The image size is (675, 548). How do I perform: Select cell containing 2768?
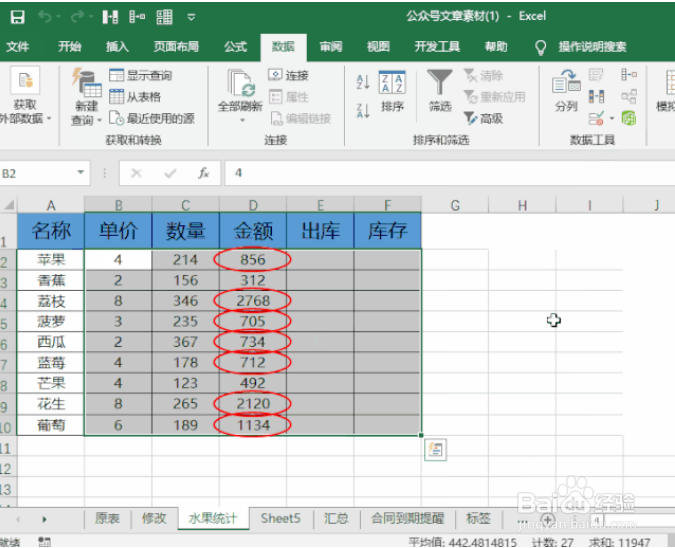tap(253, 300)
